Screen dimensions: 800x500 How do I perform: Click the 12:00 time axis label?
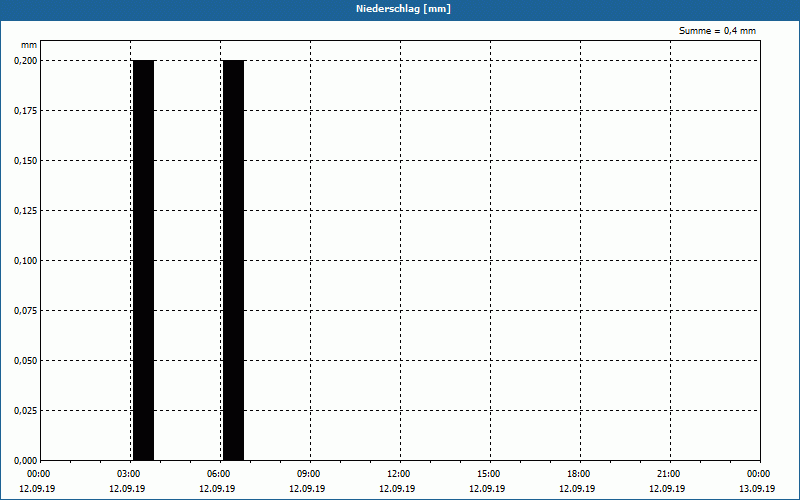[x=398, y=474]
